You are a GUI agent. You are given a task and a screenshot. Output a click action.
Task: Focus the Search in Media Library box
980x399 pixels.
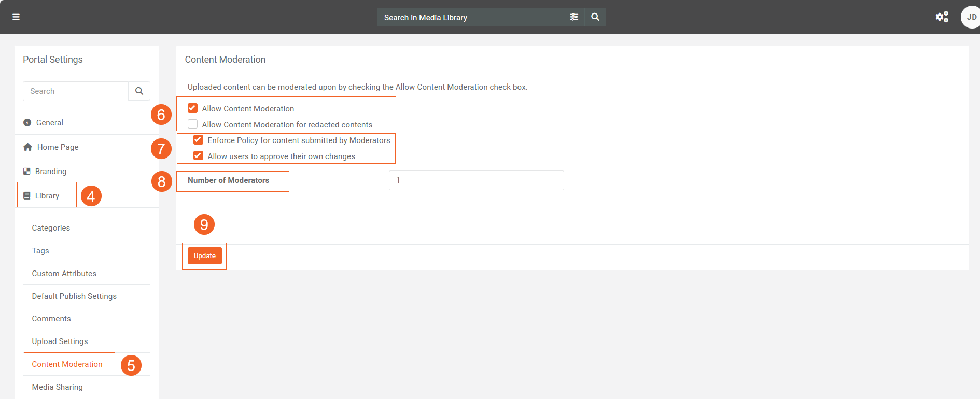[470, 18]
